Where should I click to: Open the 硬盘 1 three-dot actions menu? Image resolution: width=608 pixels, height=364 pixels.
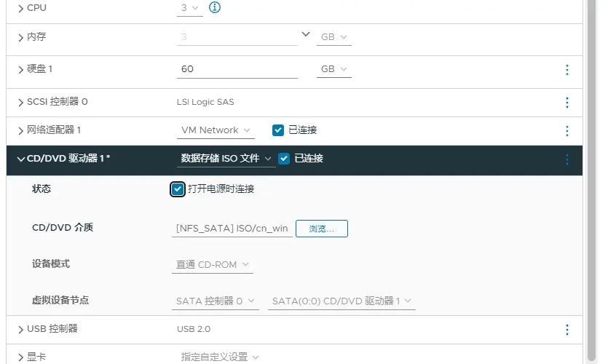pos(567,69)
